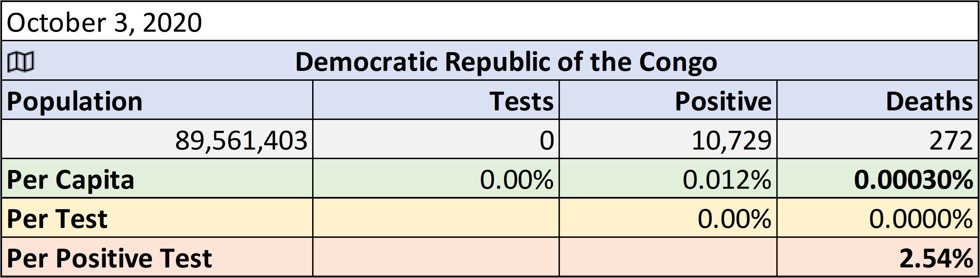Screen dimensions: 980x278
Task: Click the Deaths column header
Action: click(x=878, y=100)
